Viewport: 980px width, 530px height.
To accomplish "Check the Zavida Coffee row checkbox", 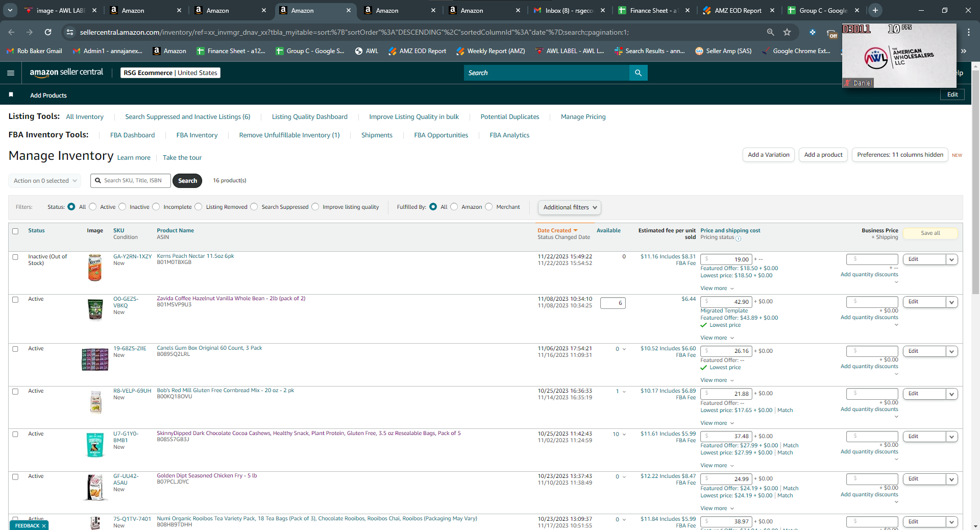I will pos(15,300).
